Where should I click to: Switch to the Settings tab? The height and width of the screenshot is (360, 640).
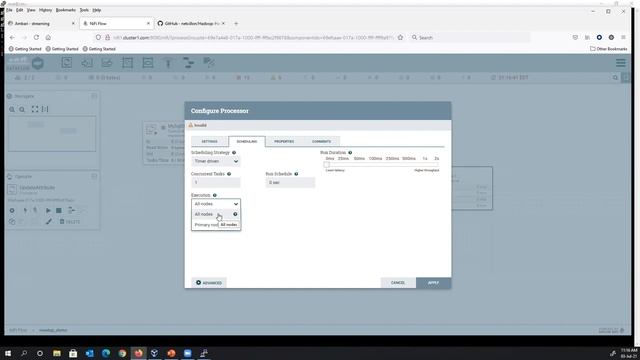tap(209, 141)
